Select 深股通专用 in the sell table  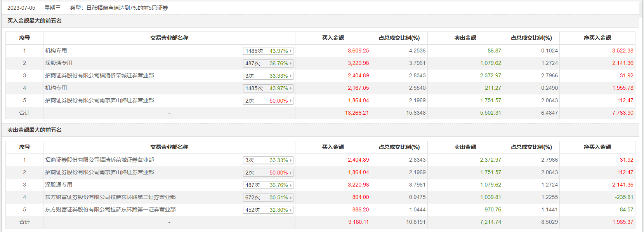[x=59, y=185]
